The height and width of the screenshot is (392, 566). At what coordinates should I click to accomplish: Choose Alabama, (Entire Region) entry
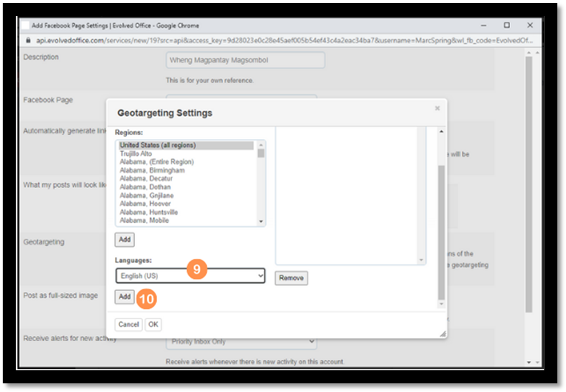coord(186,162)
